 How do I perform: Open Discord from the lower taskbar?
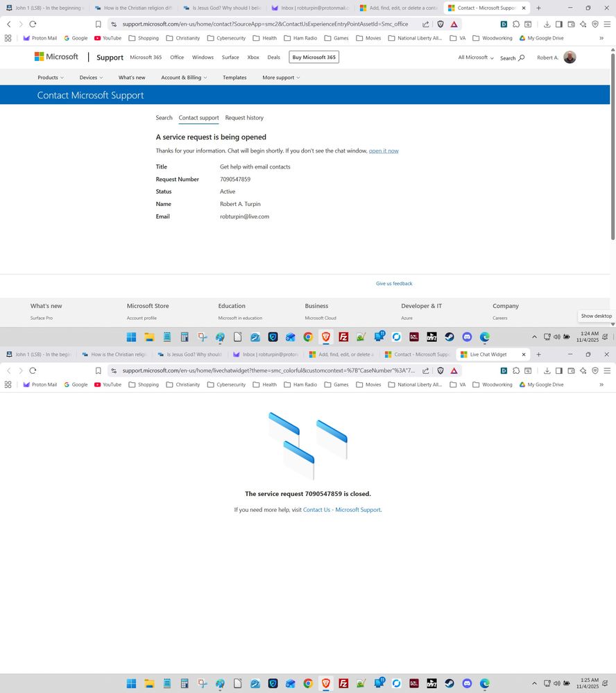click(467, 683)
